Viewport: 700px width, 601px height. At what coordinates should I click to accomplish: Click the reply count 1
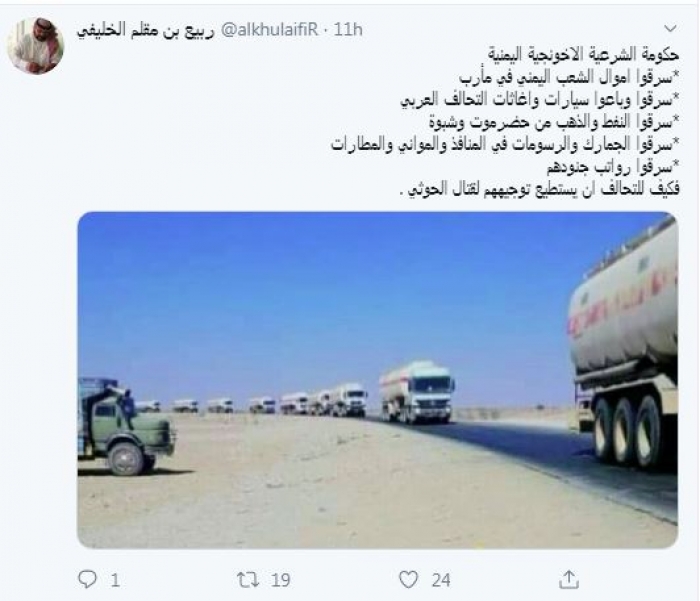pyautogui.click(x=115, y=580)
